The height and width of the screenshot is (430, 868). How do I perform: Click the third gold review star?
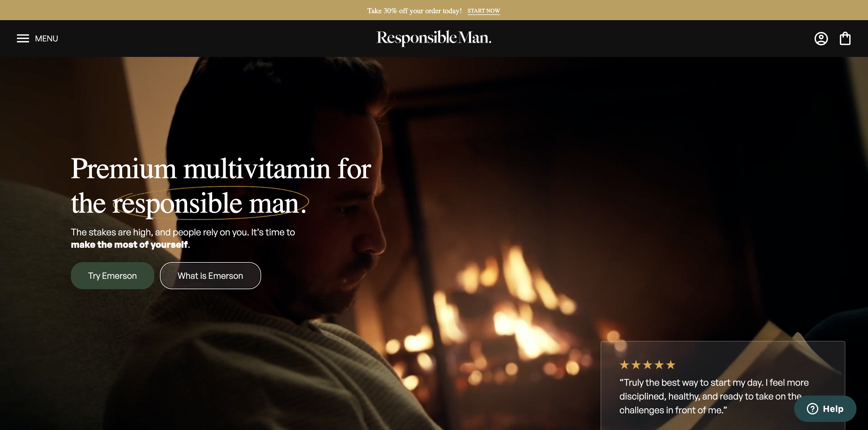tap(647, 364)
